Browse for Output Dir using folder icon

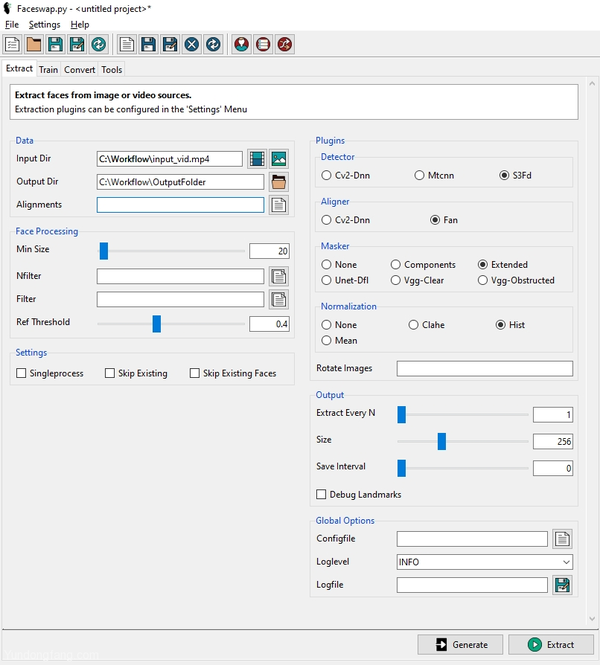point(279,182)
